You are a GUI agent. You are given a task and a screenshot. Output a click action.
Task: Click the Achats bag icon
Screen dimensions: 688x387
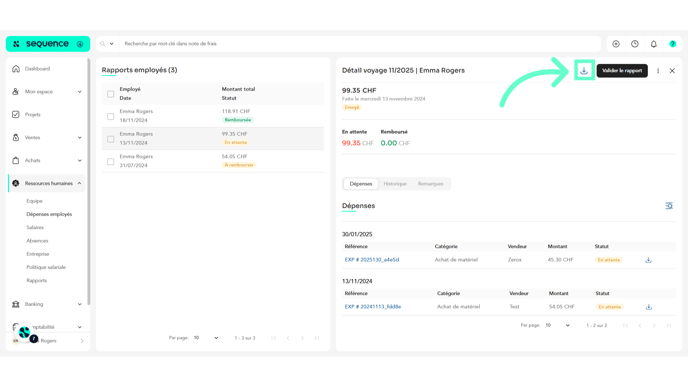click(16, 160)
